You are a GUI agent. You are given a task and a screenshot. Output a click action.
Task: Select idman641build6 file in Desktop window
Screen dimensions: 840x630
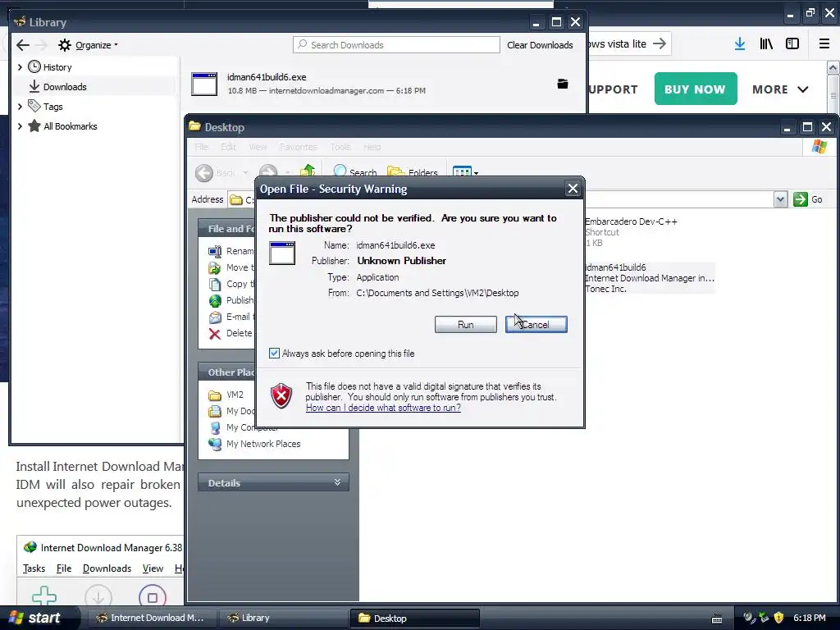650,278
